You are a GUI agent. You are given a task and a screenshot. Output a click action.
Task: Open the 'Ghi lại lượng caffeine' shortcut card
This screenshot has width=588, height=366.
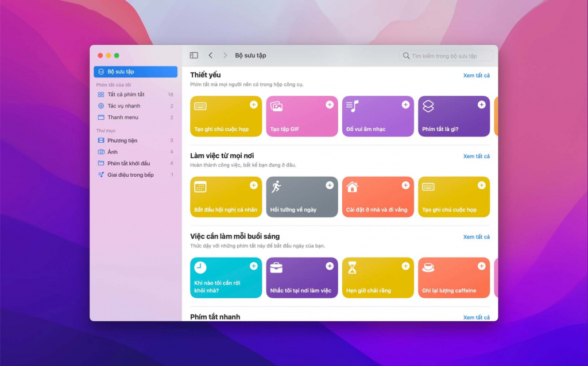(x=454, y=278)
